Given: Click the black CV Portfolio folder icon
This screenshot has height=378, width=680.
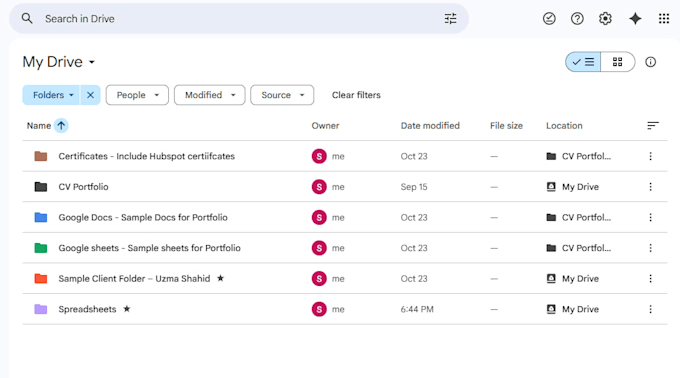Looking at the screenshot, I should point(41,187).
